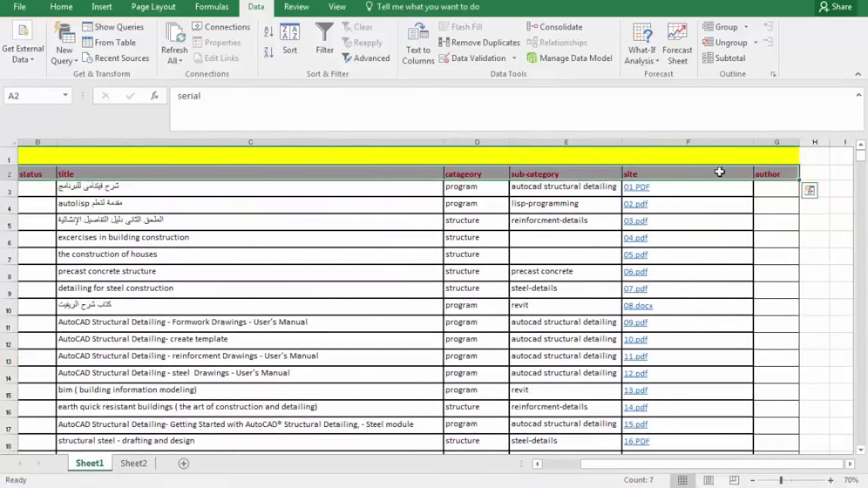Click What-If Analysis
The image size is (868, 488).
pos(642,43)
